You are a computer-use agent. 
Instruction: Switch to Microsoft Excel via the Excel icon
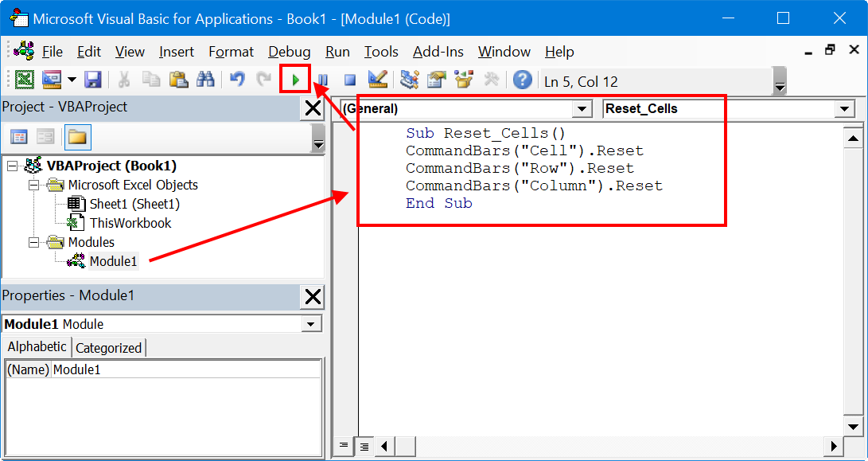pyautogui.click(x=24, y=80)
